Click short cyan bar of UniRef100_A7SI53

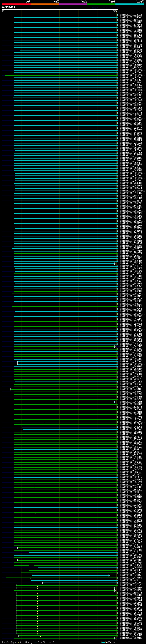[71, 575]
